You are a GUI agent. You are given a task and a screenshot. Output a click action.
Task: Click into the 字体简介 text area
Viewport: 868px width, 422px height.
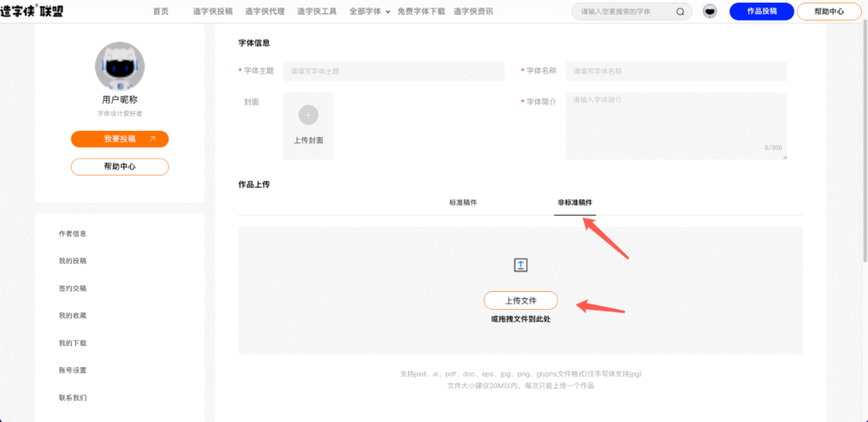(x=675, y=125)
